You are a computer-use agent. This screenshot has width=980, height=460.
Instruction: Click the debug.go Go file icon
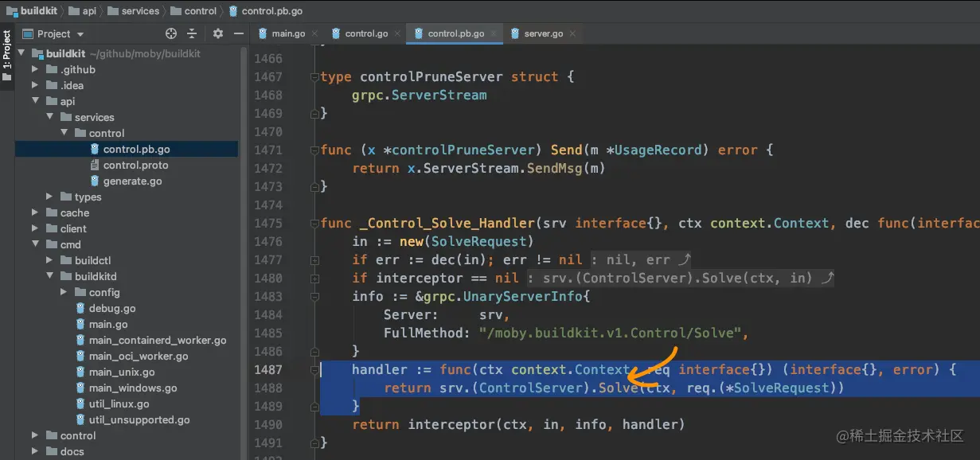(x=80, y=309)
